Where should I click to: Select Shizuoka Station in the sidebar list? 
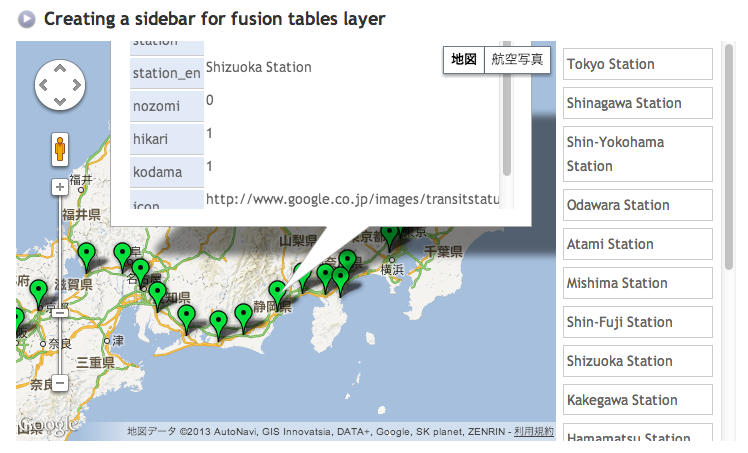coord(638,361)
